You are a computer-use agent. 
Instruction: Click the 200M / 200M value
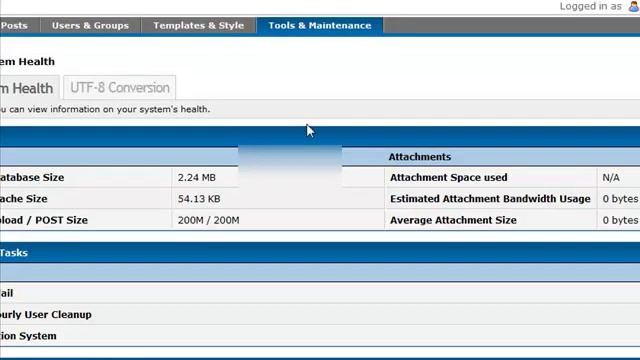pos(208,220)
